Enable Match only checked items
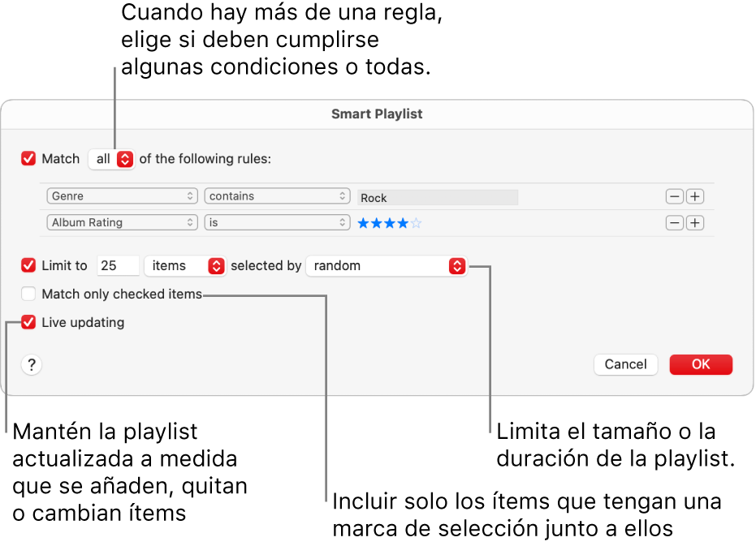The width and height of the screenshot is (756, 546). point(28,294)
